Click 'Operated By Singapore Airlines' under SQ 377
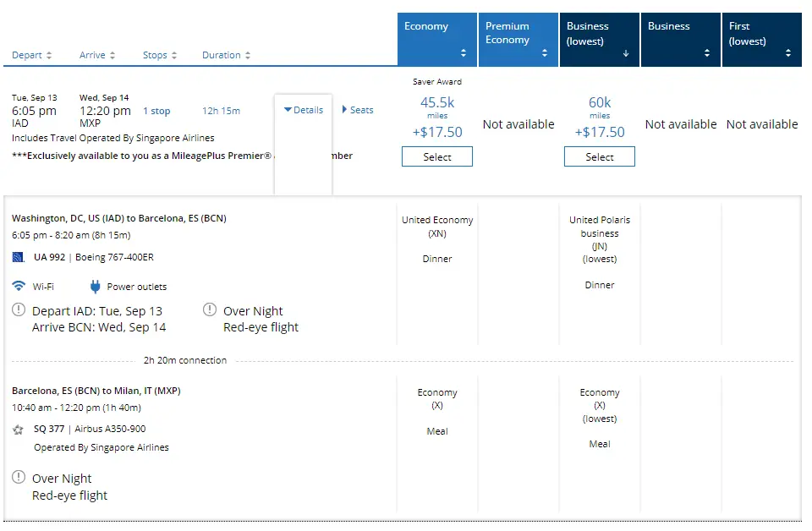812x531 pixels. click(x=101, y=447)
